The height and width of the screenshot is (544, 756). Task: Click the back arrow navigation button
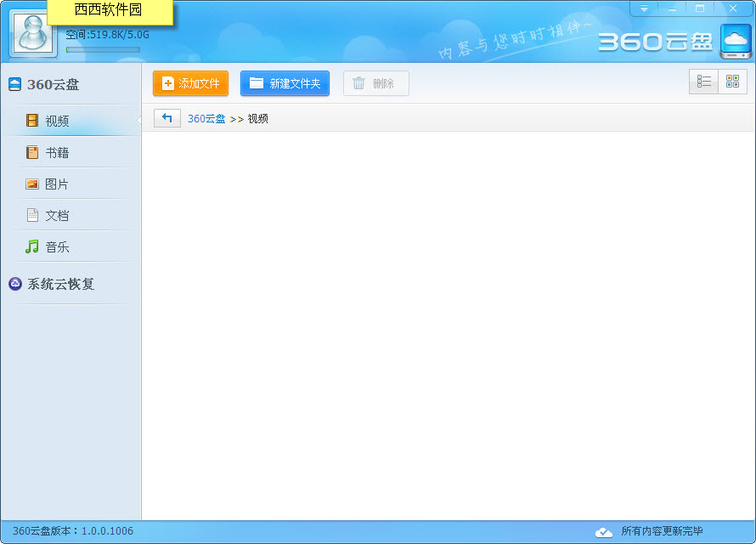pyautogui.click(x=167, y=118)
